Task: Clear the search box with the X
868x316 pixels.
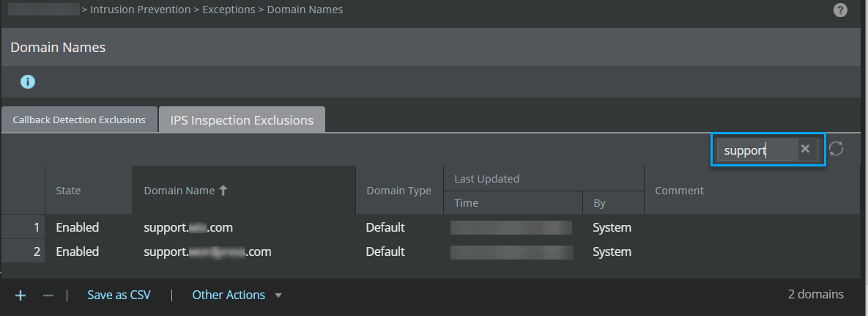Action: point(806,149)
